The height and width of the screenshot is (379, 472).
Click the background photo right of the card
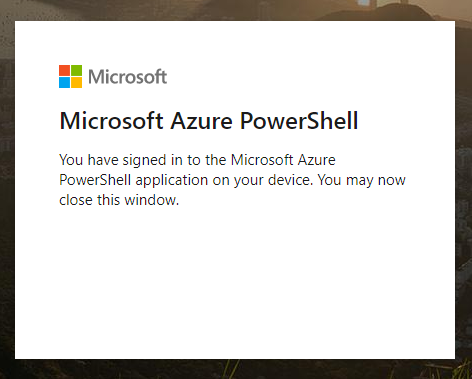pyautogui.click(x=464, y=190)
